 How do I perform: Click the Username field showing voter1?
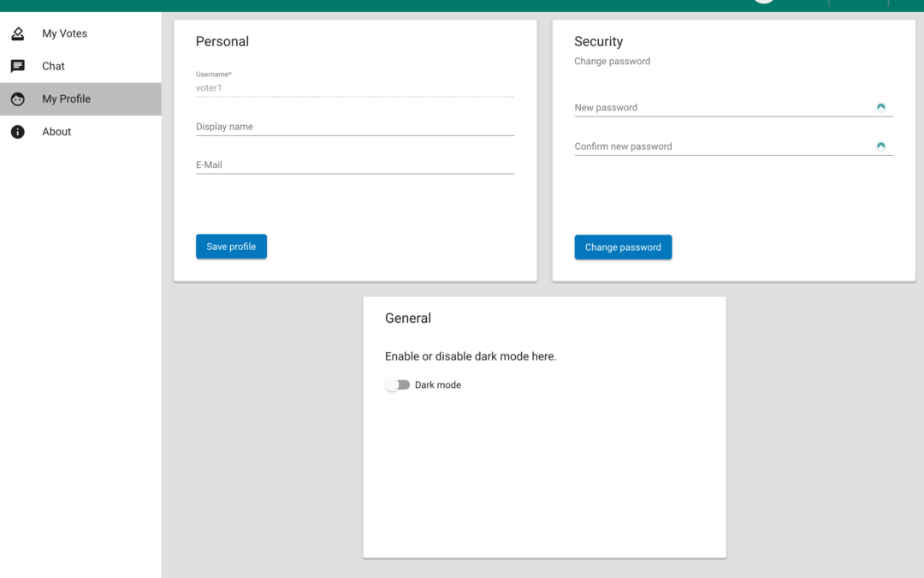pos(354,87)
